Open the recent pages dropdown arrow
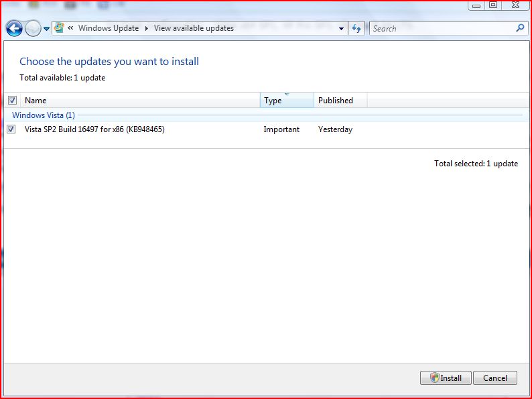The width and height of the screenshot is (532, 399). click(x=46, y=29)
